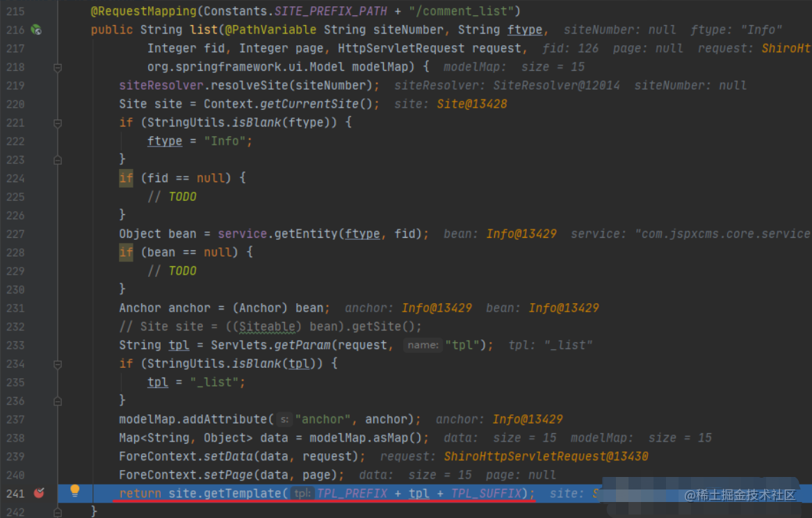Open the yellow lightbulb intention actions
This screenshot has width=812, height=518.
tap(74, 491)
